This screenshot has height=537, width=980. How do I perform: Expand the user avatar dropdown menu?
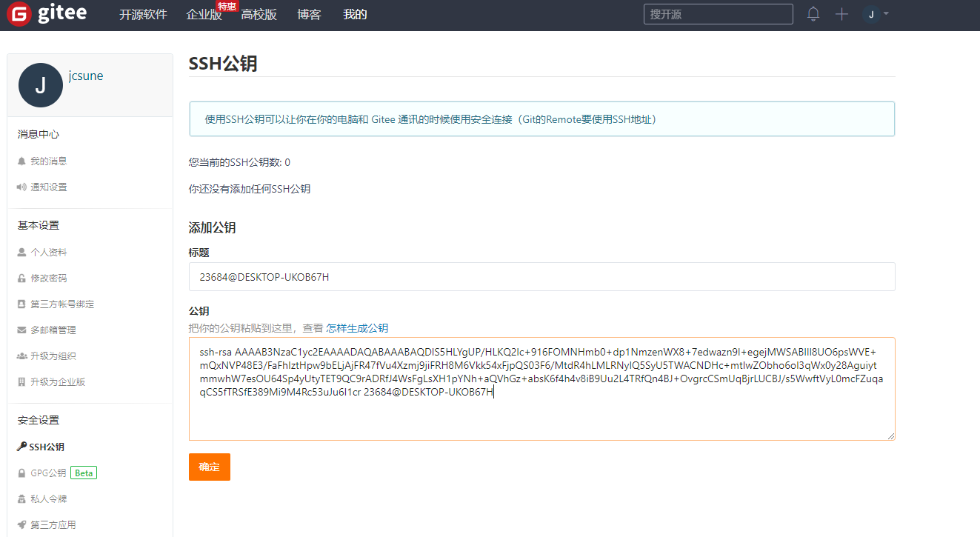pyautogui.click(x=876, y=14)
